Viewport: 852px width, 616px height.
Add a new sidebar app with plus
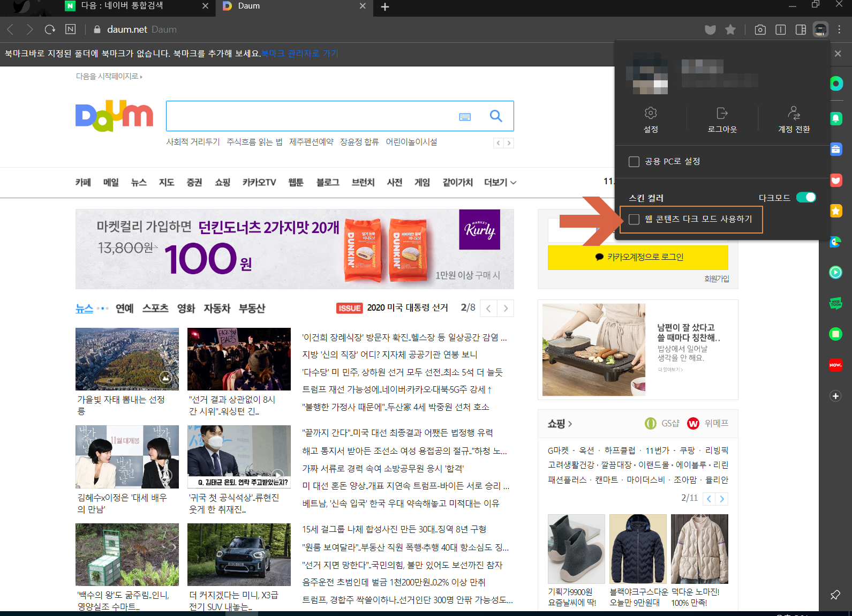(x=836, y=396)
